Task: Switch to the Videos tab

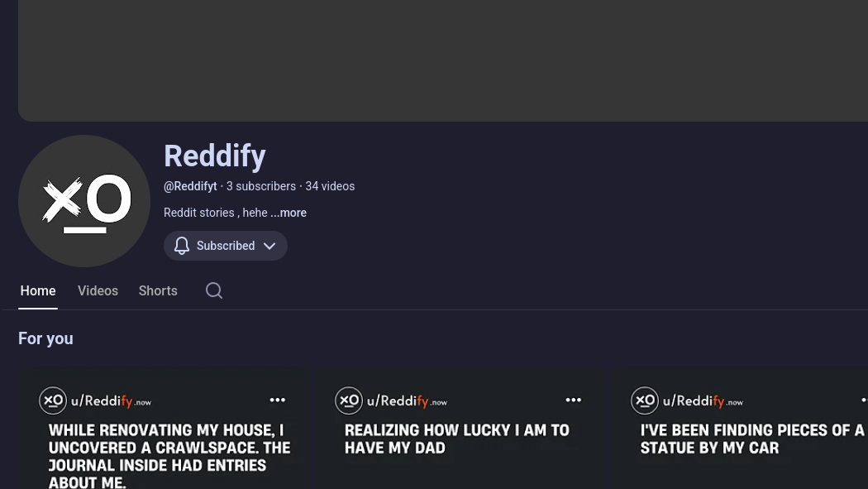Action: (x=98, y=290)
